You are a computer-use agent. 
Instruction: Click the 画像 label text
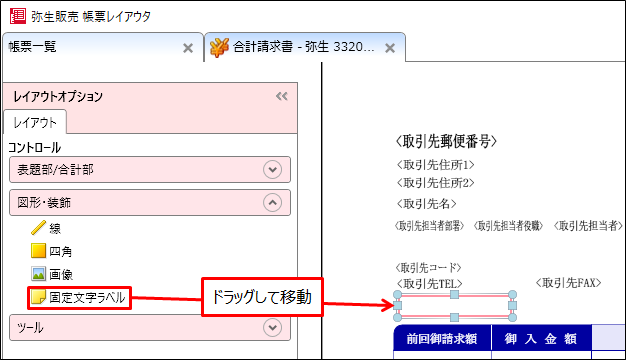(x=61, y=274)
